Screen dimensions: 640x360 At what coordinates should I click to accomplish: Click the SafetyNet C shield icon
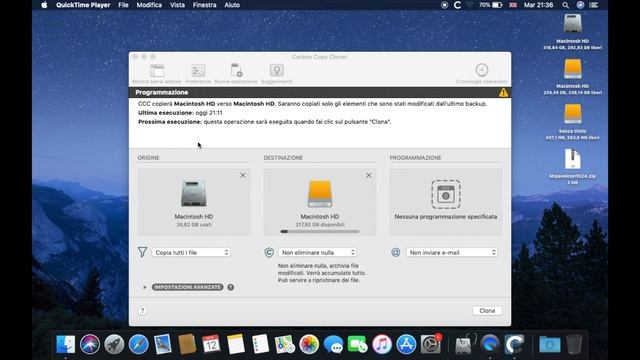[x=269, y=253]
